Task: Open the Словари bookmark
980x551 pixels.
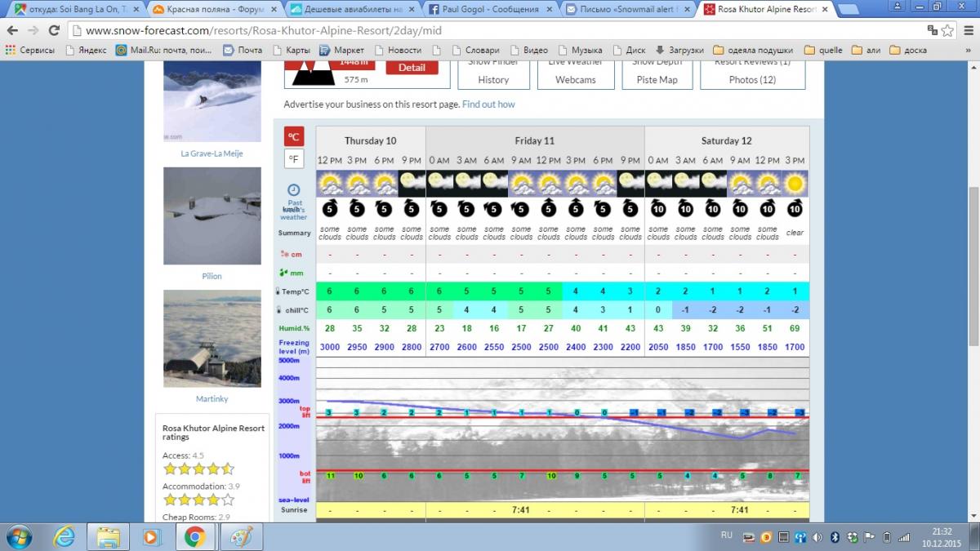Action: pyautogui.click(x=474, y=50)
